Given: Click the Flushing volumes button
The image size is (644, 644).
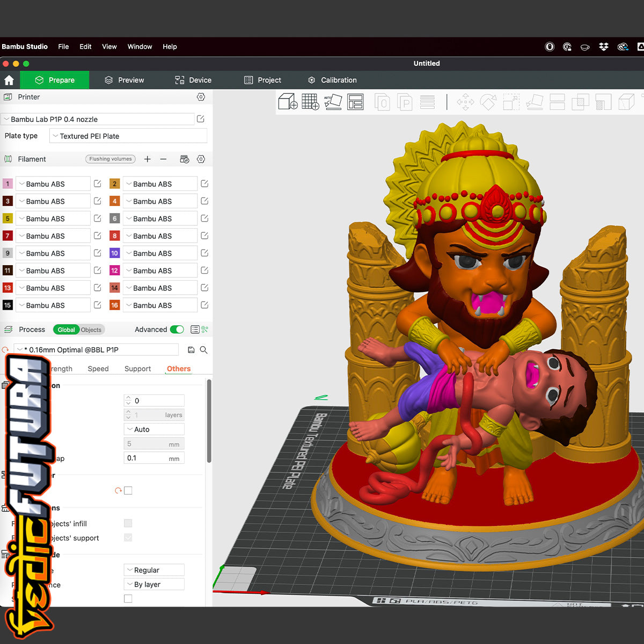Looking at the screenshot, I should (x=111, y=159).
